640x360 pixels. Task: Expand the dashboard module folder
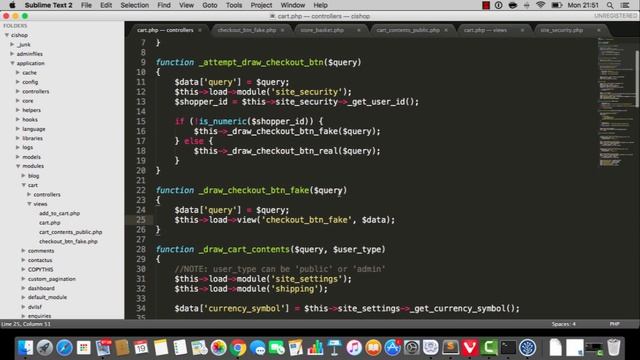(24, 288)
